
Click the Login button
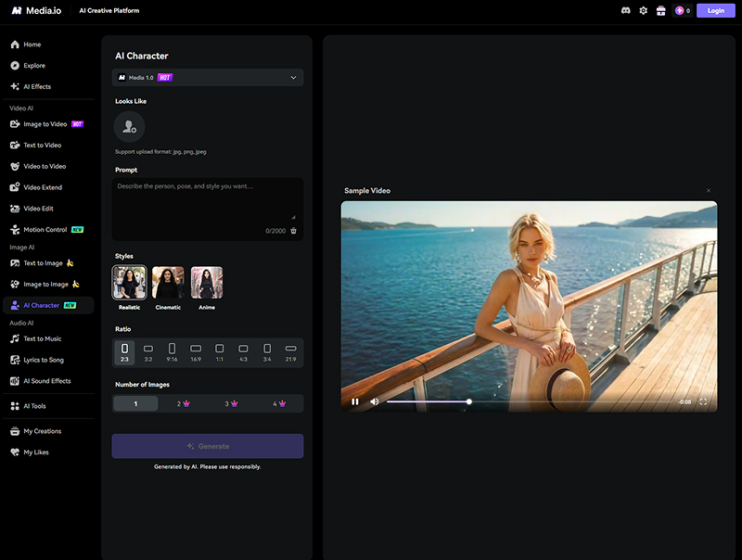[715, 11]
